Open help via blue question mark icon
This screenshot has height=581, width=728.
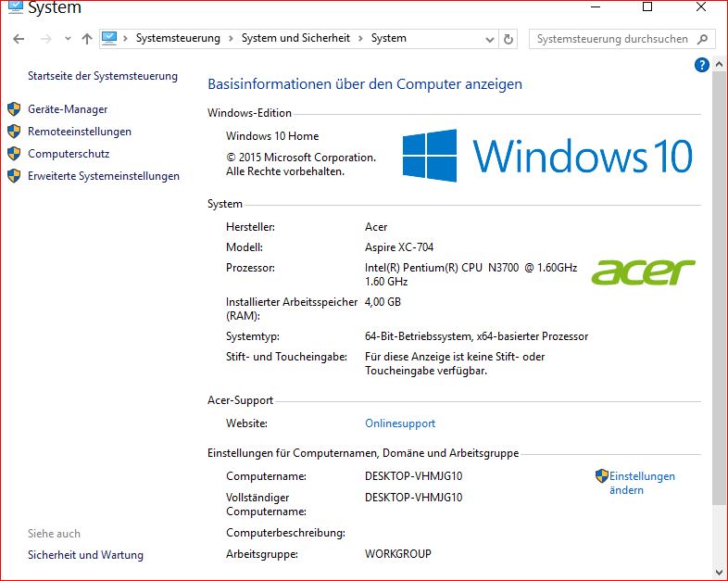tap(701, 65)
